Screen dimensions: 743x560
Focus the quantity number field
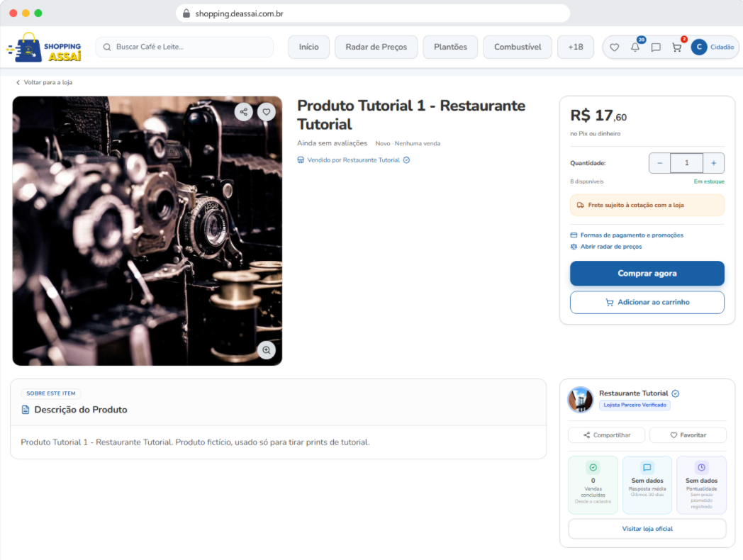[686, 163]
